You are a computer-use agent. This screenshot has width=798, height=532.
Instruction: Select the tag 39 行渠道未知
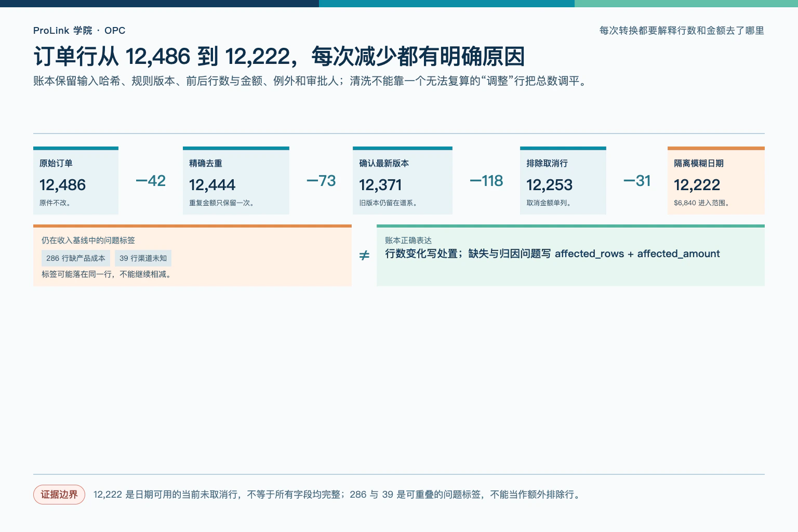[x=143, y=258]
